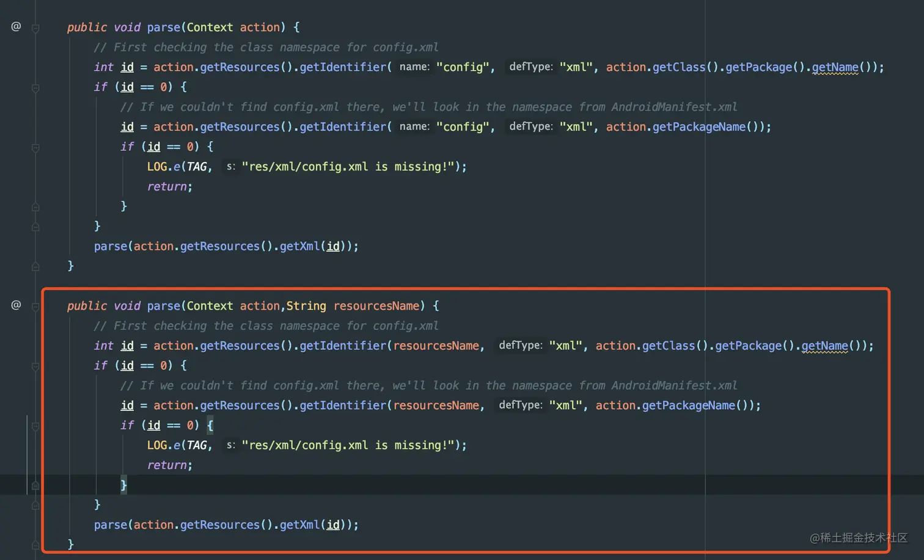The height and width of the screenshot is (560, 924).
Task: Click the underlined getName call with warning squiggle
Action: [x=835, y=67]
